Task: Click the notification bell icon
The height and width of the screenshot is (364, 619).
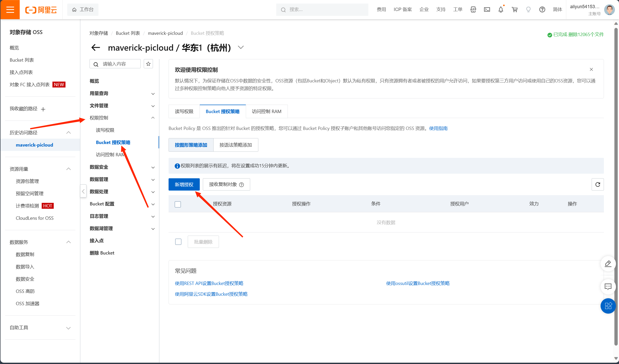Action: pyautogui.click(x=501, y=10)
